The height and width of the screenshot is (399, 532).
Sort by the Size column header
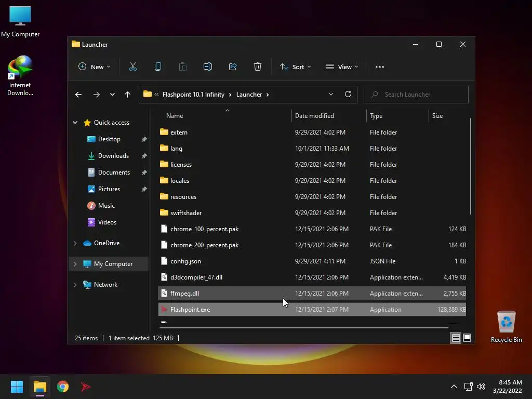coord(437,116)
